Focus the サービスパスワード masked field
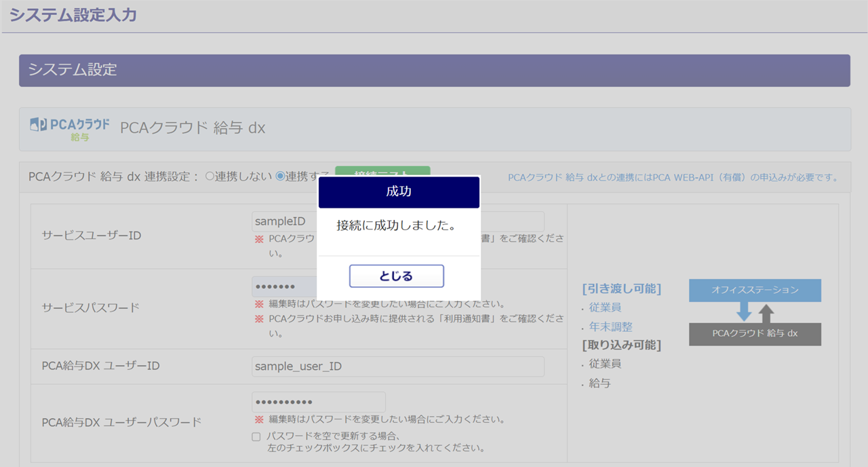The image size is (868, 467). click(x=319, y=286)
